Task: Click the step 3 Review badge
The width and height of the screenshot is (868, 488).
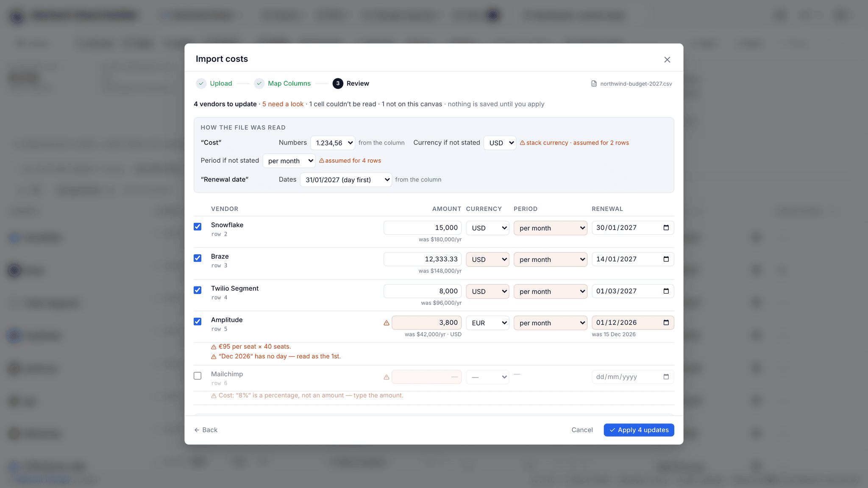Action: point(338,83)
